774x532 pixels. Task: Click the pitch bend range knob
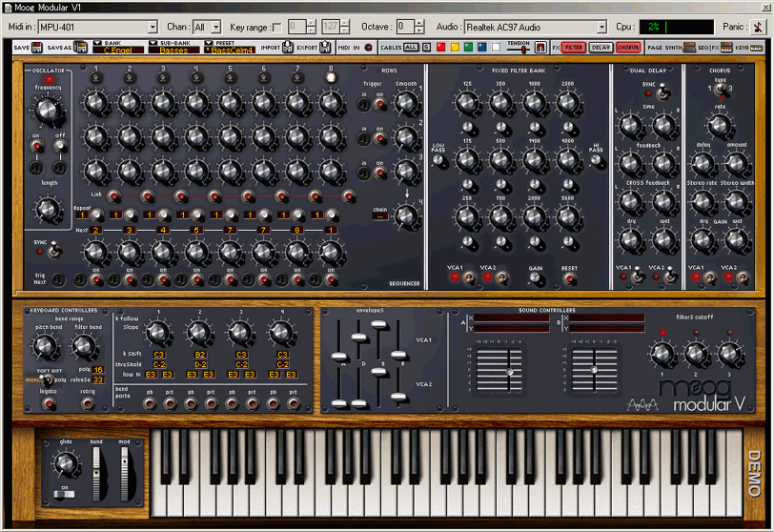point(45,345)
